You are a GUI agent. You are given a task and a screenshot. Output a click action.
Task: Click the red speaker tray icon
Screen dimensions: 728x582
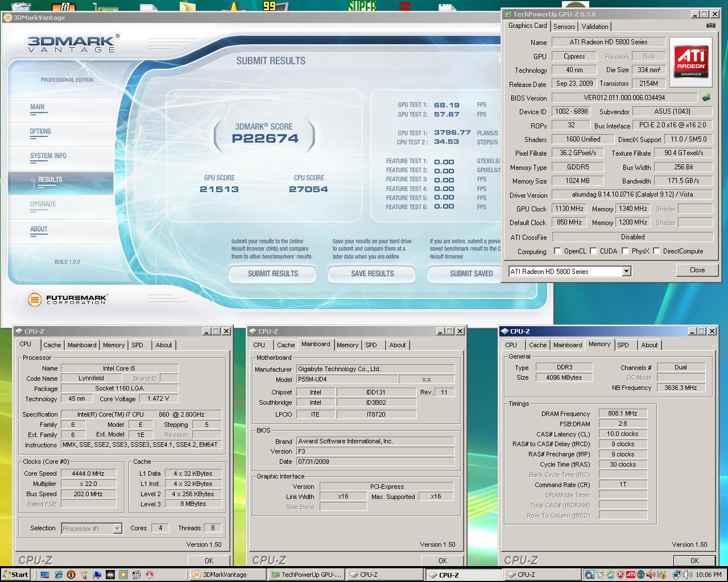click(x=651, y=575)
